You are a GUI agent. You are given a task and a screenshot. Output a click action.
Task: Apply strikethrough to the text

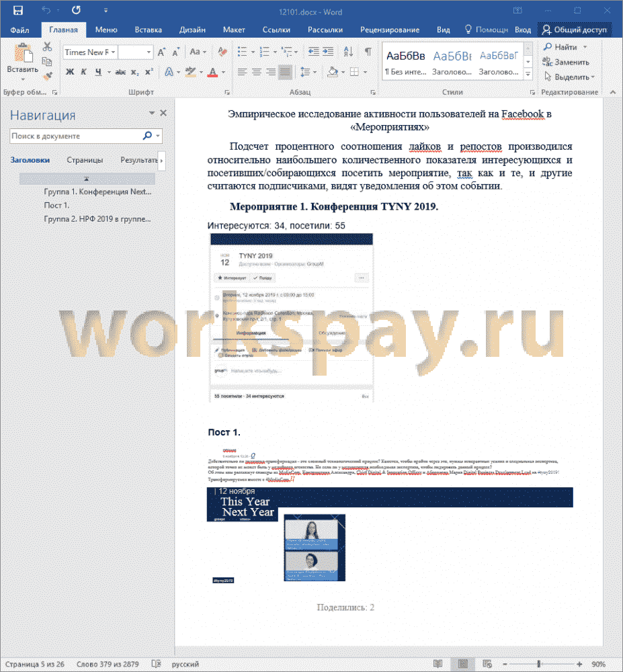121,72
